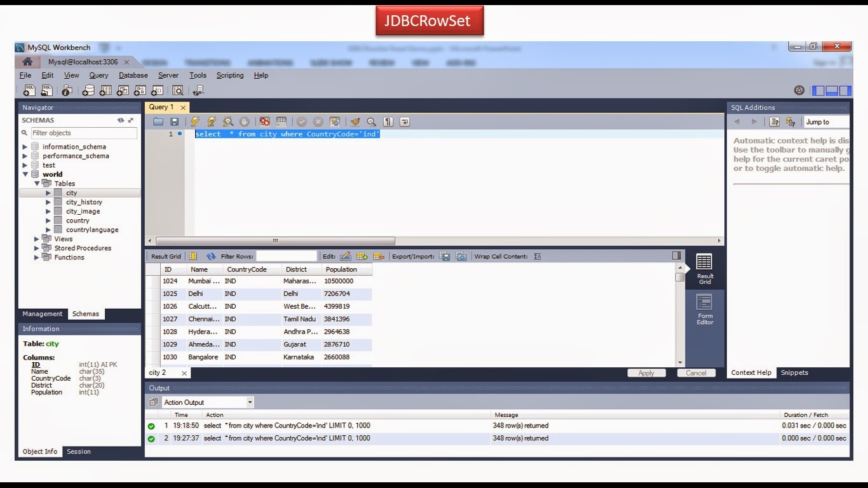
Task: Open the Query menu
Action: tap(98, 75)
